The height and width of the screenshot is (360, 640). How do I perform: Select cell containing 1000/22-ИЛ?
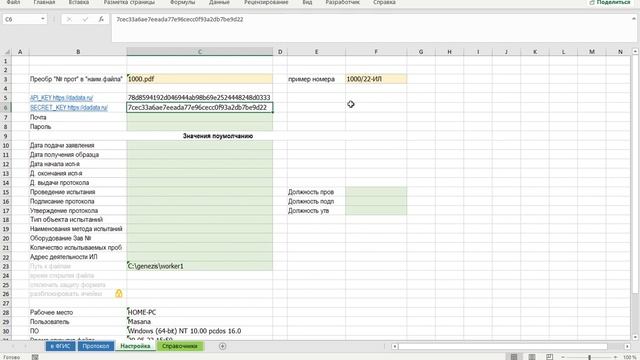click(x=376, y=79)
